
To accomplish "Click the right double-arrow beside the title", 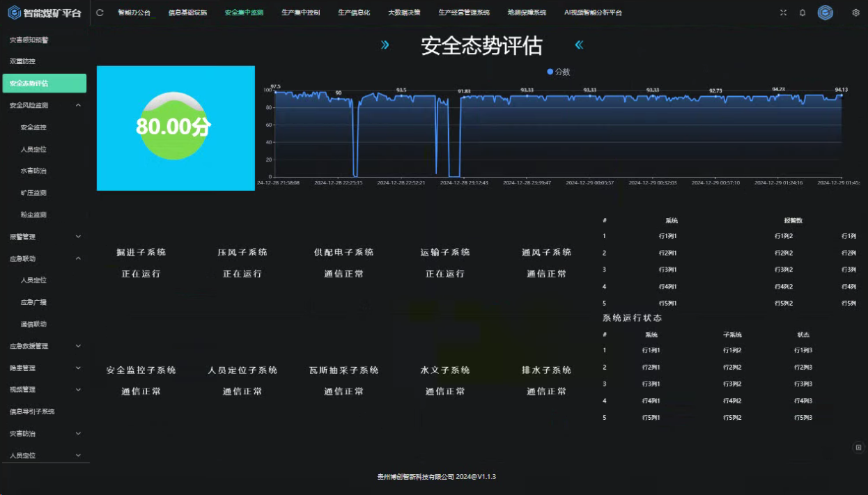I will coord(385,45).
